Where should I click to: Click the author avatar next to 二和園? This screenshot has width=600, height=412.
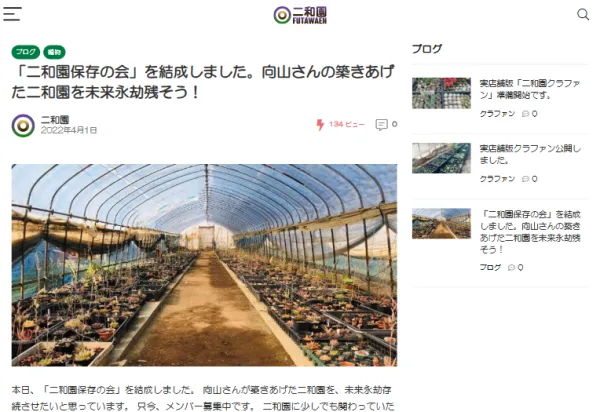[x=23, y=125]
